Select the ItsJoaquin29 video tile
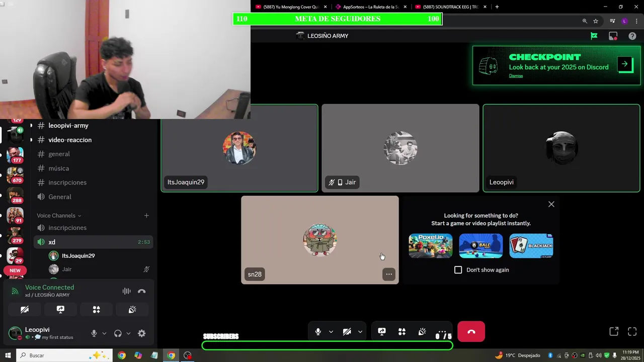 tap(239, 148)
